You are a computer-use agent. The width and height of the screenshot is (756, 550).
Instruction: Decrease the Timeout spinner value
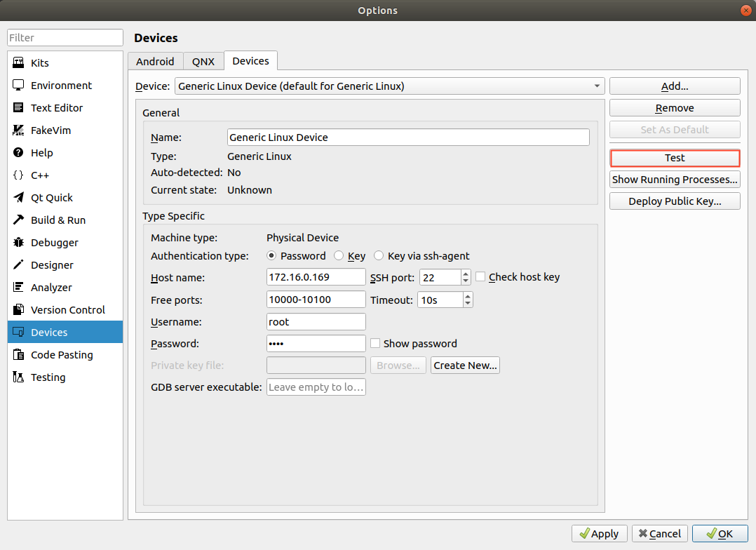(468, 304)
